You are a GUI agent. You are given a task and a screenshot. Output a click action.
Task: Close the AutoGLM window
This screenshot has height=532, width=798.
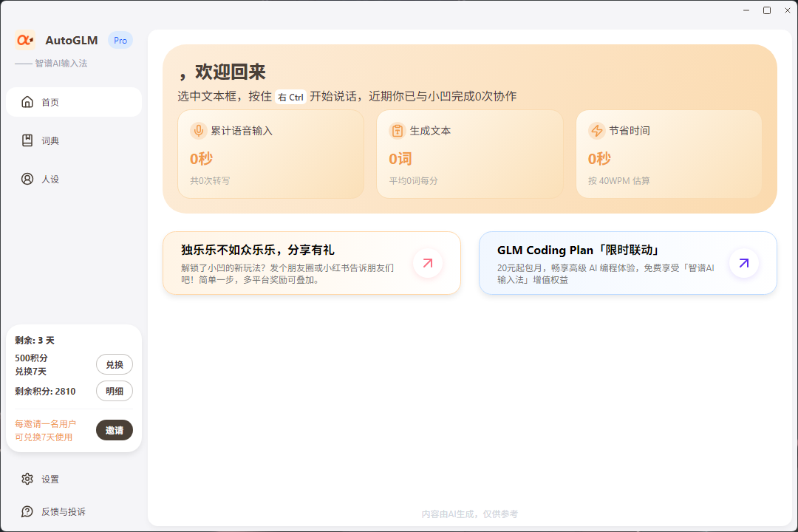[788, 10]
